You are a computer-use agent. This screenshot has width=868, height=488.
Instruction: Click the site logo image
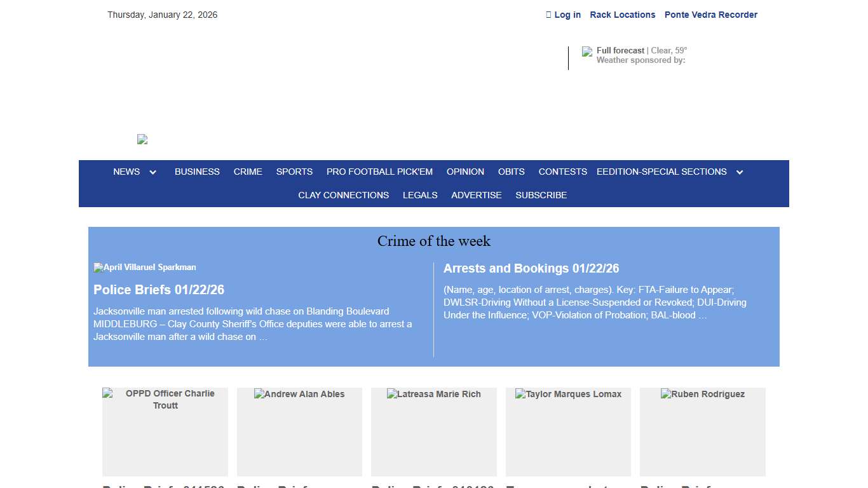tap(142, 139)
